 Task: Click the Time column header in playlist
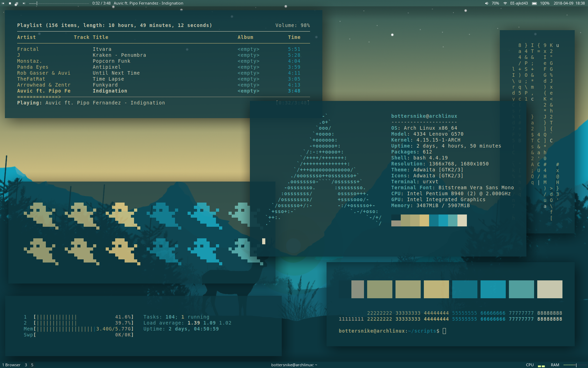click(294, 37)
